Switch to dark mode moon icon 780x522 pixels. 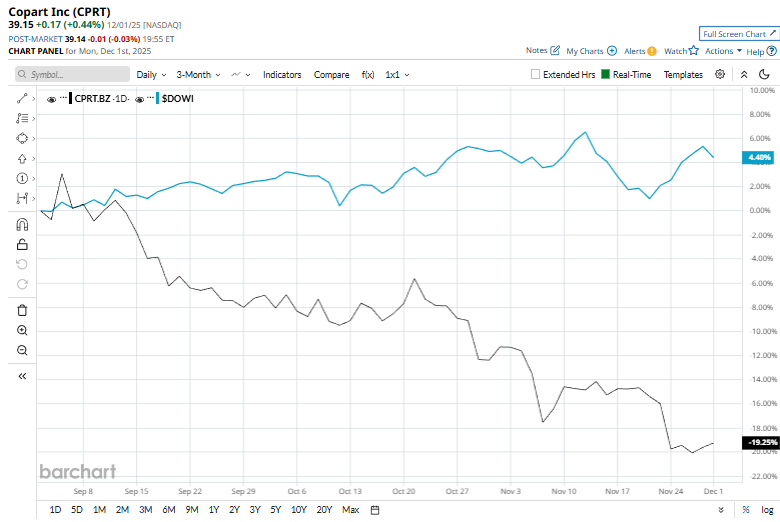[765, 74]
